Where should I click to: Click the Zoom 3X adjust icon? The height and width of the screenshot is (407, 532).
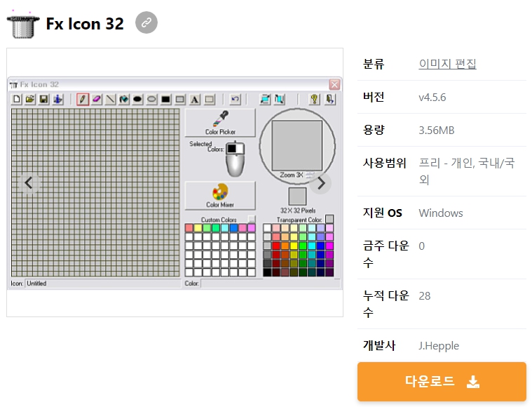310,175
